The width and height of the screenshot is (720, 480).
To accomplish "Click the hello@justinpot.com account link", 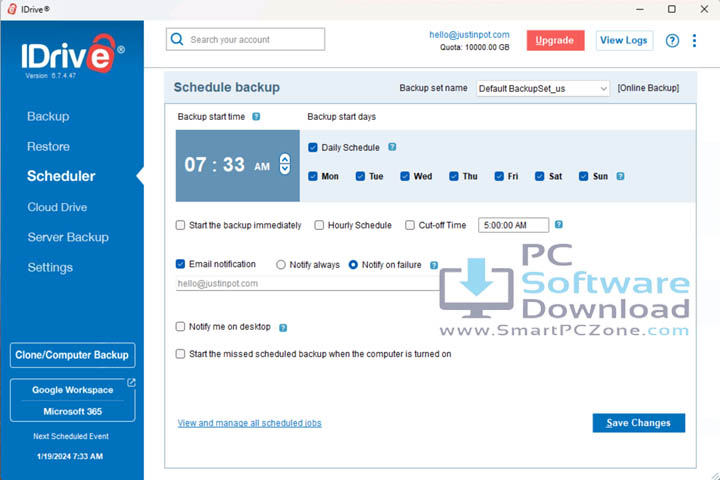I will pos(469,35).
